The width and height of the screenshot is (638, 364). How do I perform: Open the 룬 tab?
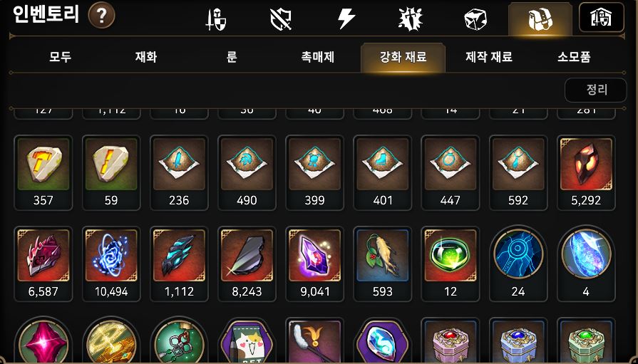pyautogui.click(x=232, y=57)
